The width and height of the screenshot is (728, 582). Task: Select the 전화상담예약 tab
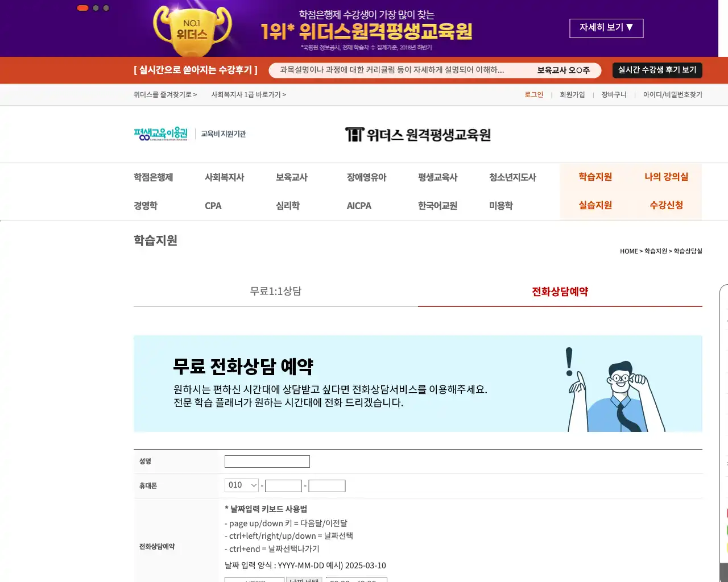[560, 291]
